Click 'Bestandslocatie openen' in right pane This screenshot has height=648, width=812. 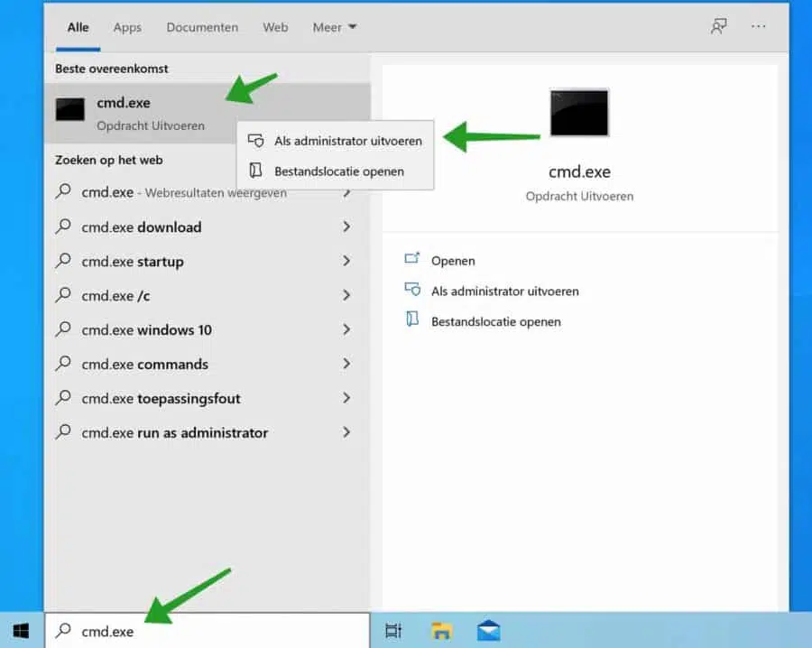pos(495,322)
